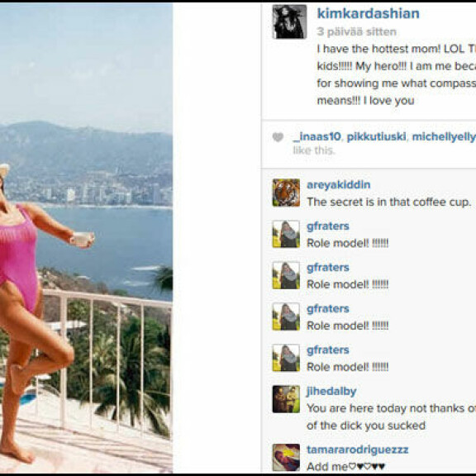Click gfraters' avatar on last Role model comment
476x476 pixels.
point(286,358)
